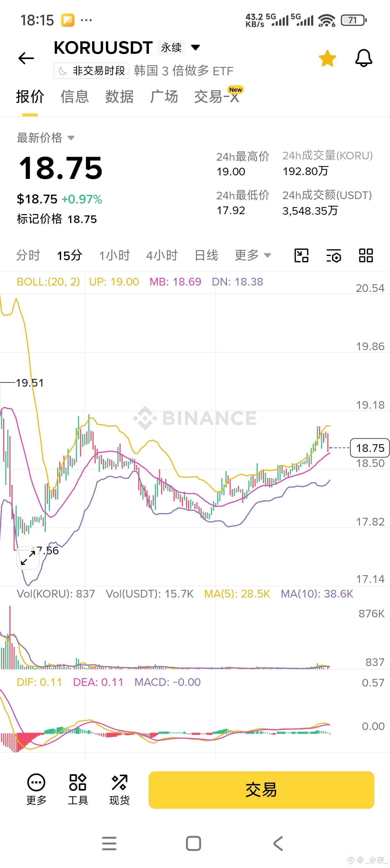Viewport: 390px width, 868px height.
Task: Switch to the 数据 tab
Action: [120, 97]
